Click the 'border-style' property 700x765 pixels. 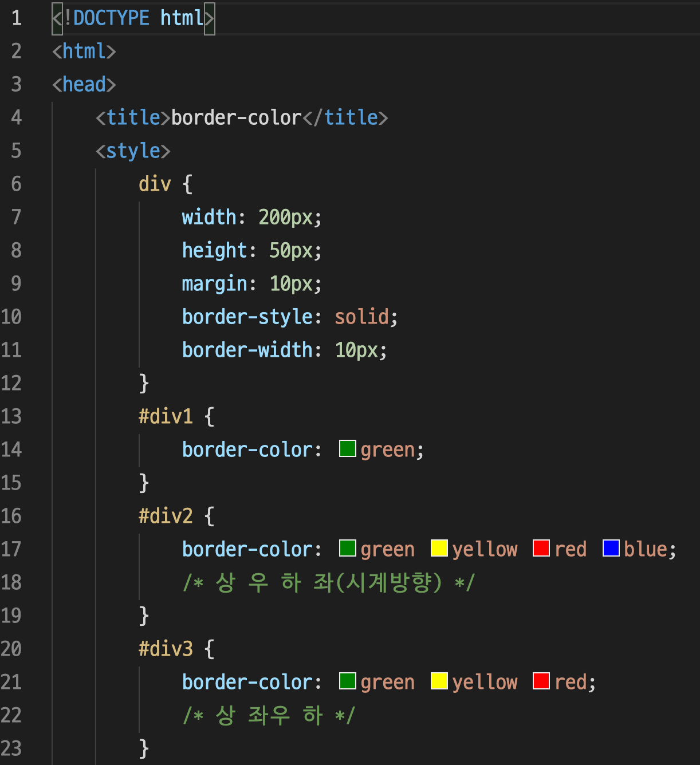pos(247,317)
